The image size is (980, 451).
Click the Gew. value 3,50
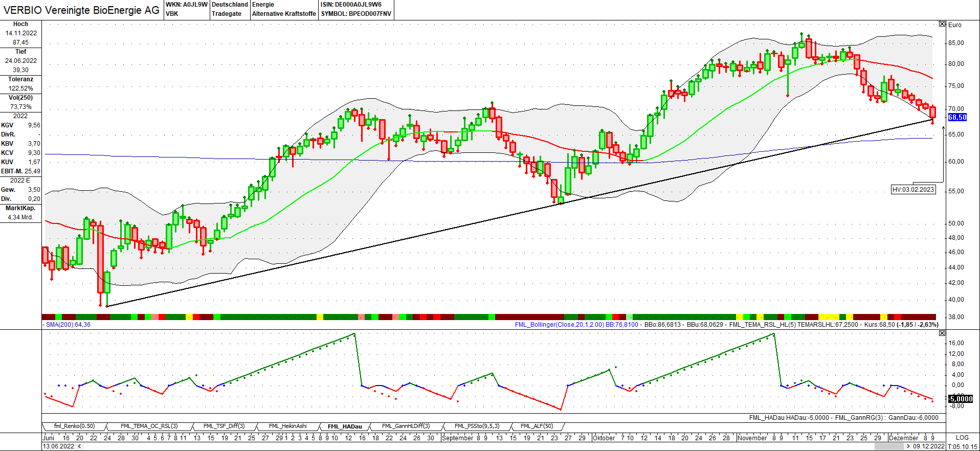pos(34,190)
